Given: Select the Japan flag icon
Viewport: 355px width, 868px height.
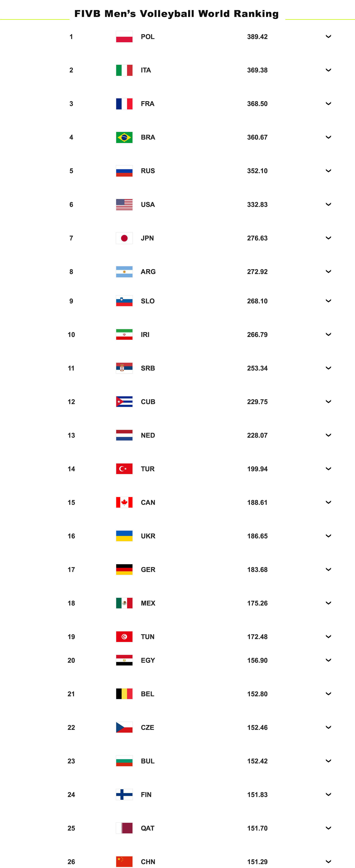Looking at the screenshot, I should 124,238.
